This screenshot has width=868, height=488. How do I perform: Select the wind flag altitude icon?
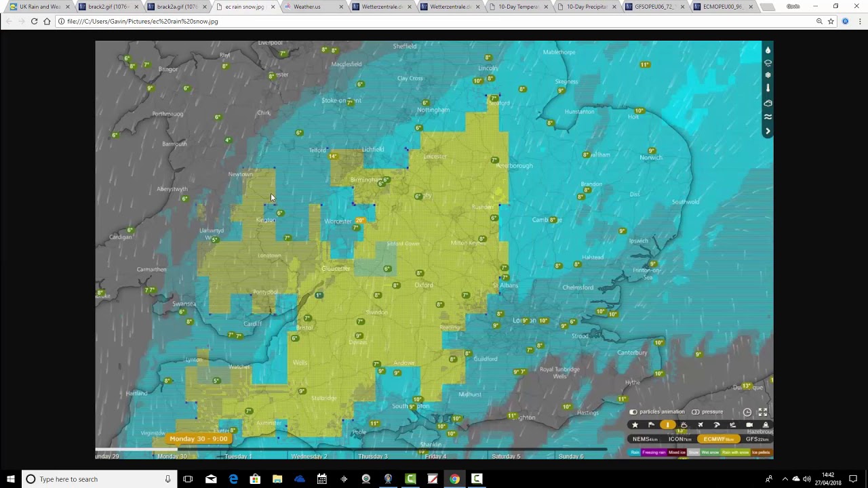651,425
